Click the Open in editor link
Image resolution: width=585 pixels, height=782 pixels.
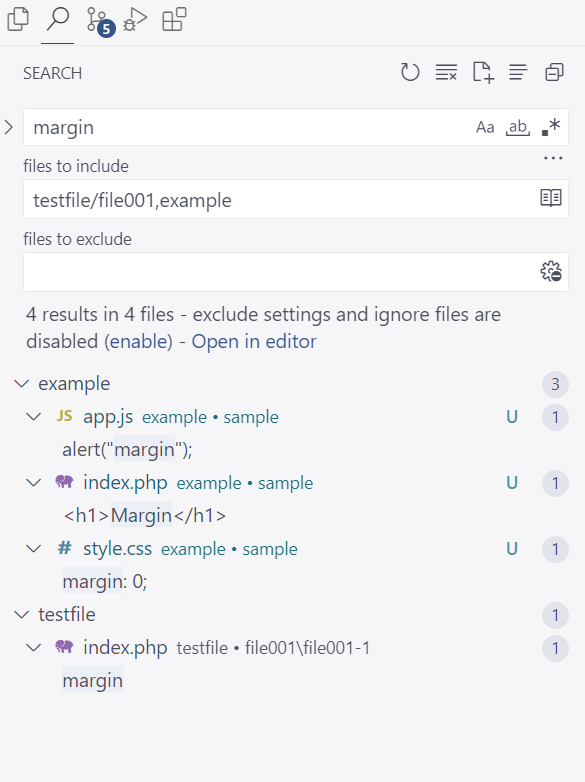pyautogui.click(x=254, y=342)
